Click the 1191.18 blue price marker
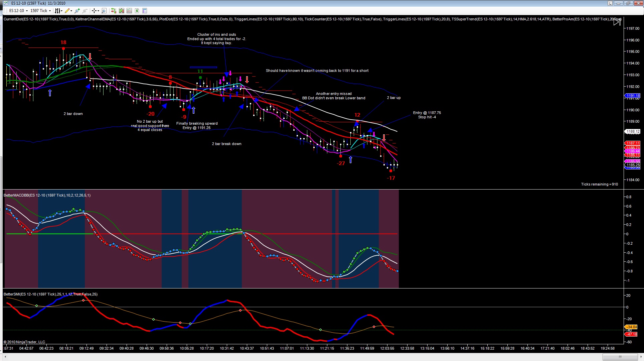 click(632, 96)
